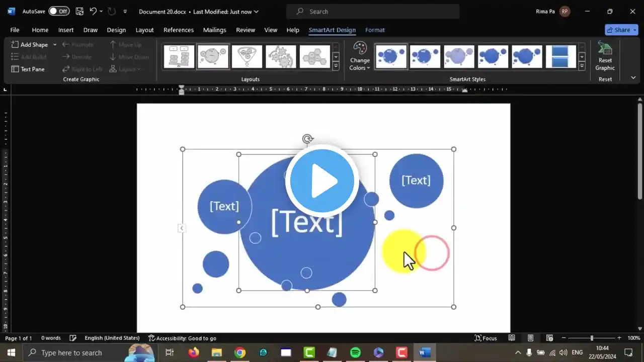Click the large center [Text] placeholder
Image resolution: width=644 pixels, height=362 pixels.
[307, 222]
